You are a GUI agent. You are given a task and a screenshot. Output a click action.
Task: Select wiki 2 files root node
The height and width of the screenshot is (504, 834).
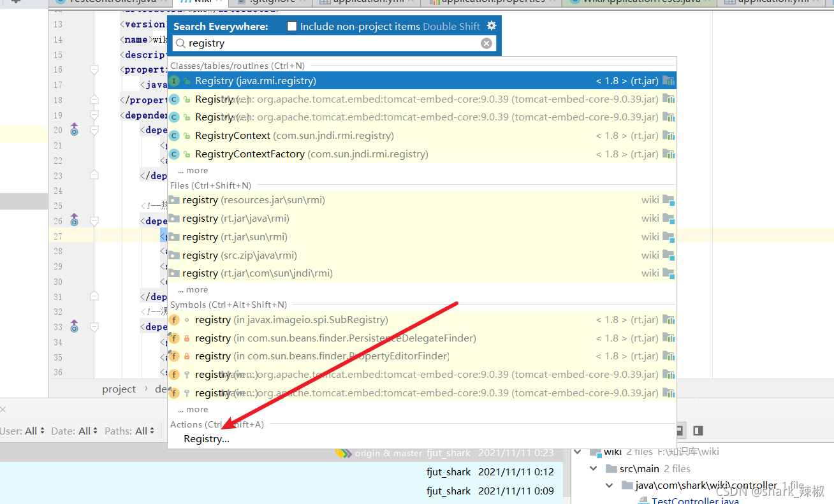[653, 452]
